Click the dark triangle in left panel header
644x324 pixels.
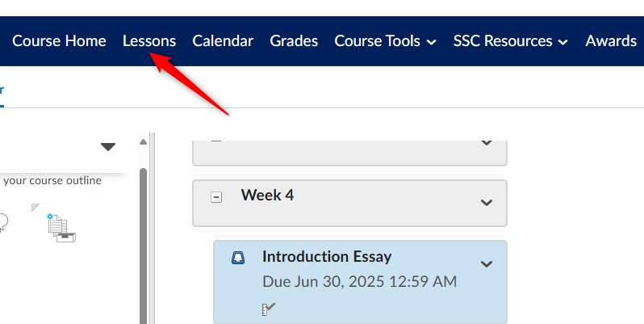(x=108, y=147)
